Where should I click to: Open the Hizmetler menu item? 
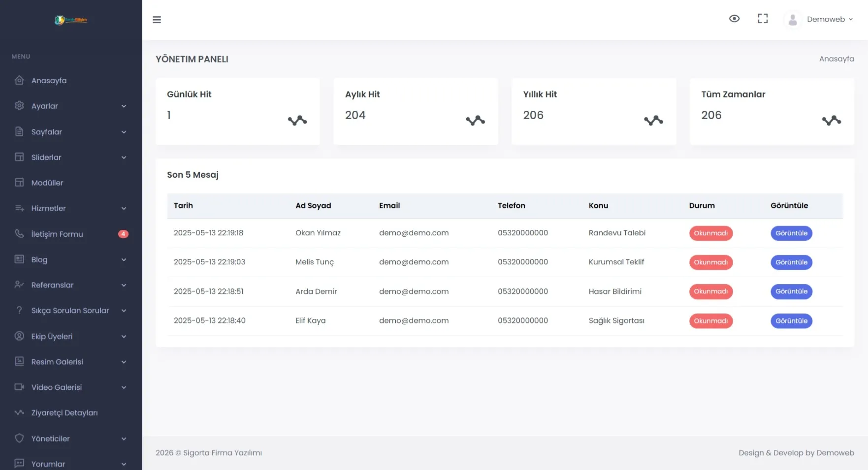click(49, 208)
